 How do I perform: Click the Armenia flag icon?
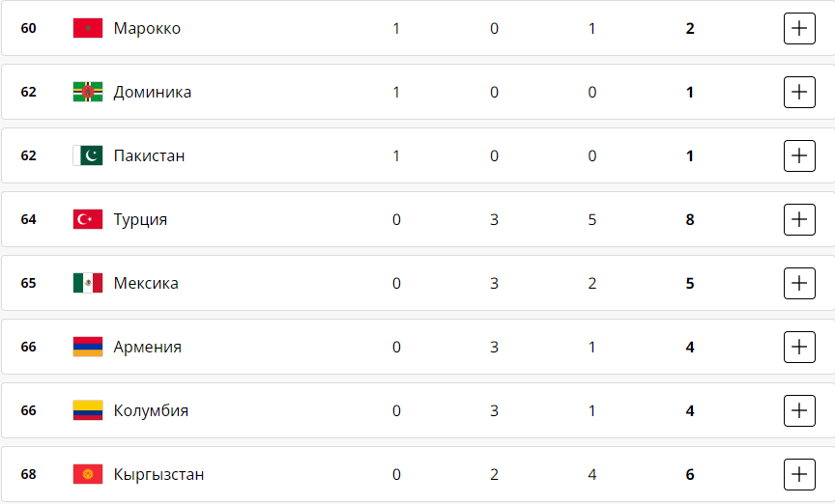click(87, 347)
